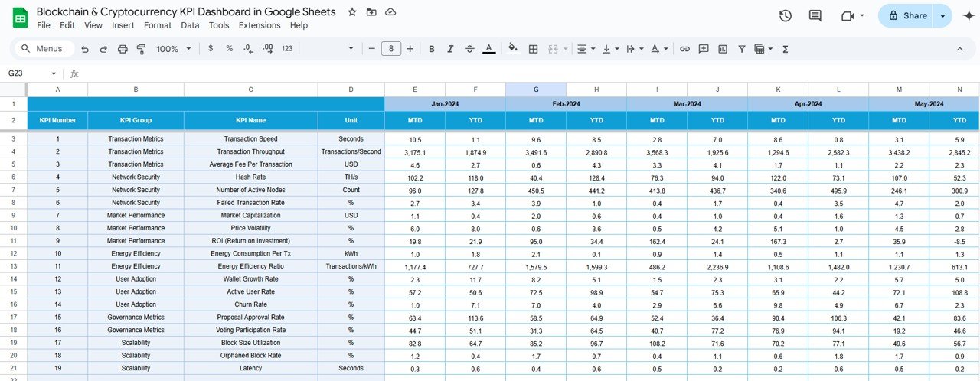Select the Jan-2024 header cell
Screen dimensions: 980x381
coord(445,104)
